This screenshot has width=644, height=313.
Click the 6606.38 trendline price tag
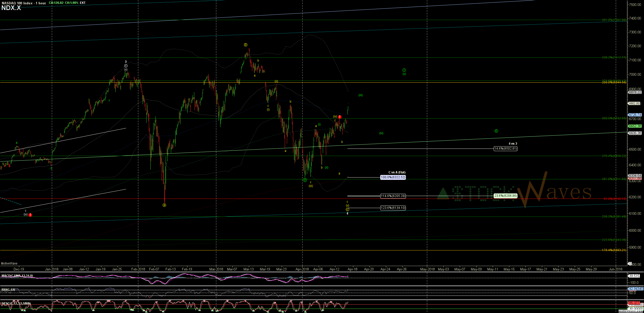coord(634,133)
